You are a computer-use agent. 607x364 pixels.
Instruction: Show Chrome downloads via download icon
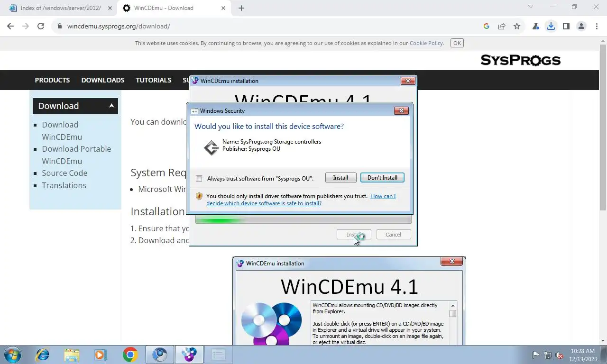coord(551,27)
